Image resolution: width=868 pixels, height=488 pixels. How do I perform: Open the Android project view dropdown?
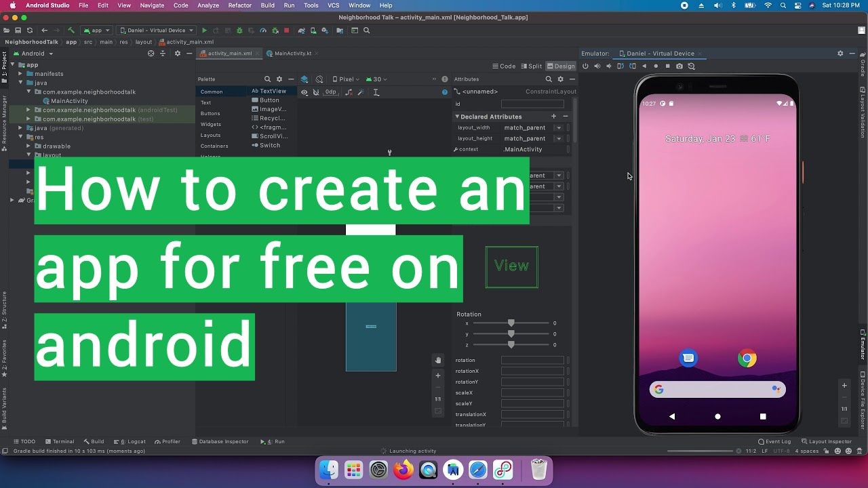click(x=33, y=54)
